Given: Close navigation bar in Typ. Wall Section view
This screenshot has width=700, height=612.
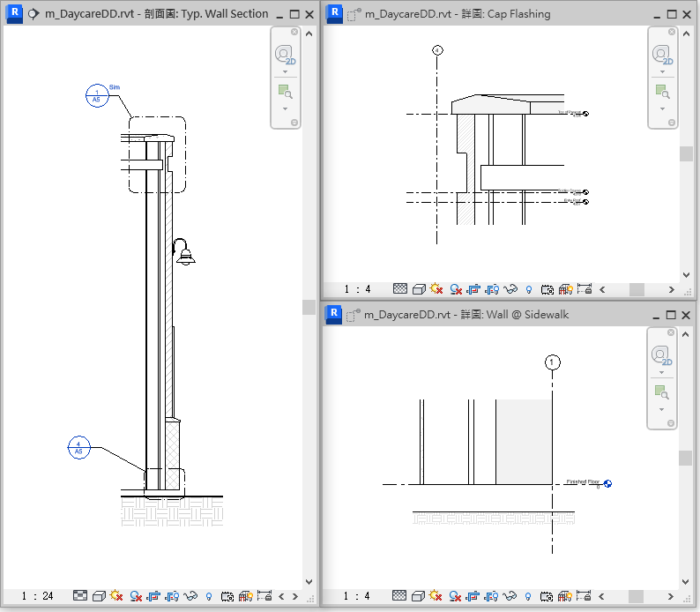Looking at the screenshot, I should (x=294, y=32).
